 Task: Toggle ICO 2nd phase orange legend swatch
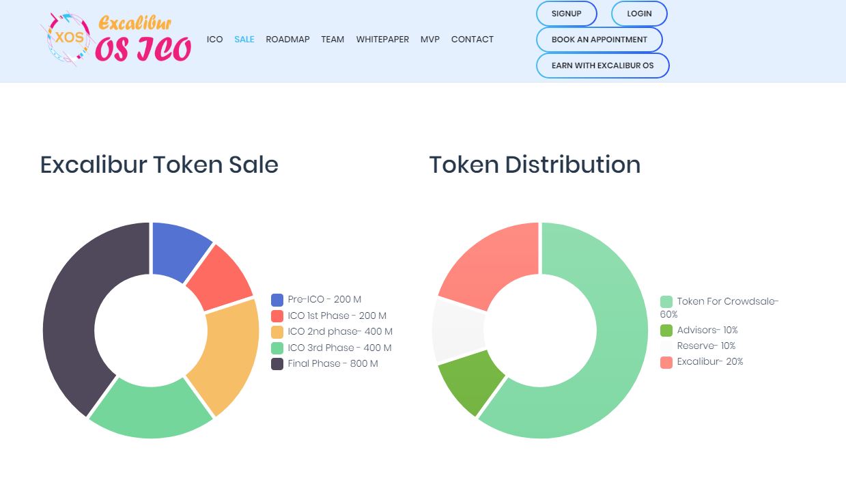277,332
